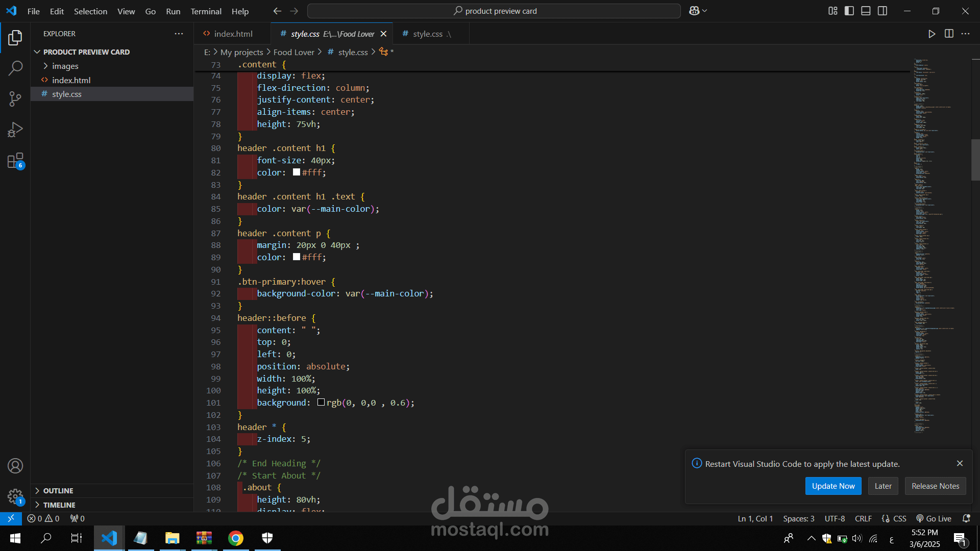The image size is (980, 551).
Task: Expand the TIMELINE section
Action: point(59,505)
